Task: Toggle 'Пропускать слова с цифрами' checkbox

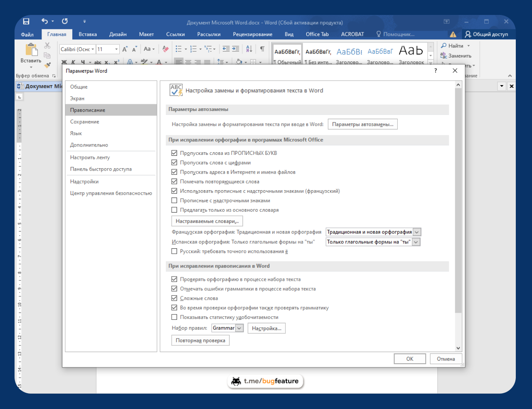Action: tap(174, 162)
